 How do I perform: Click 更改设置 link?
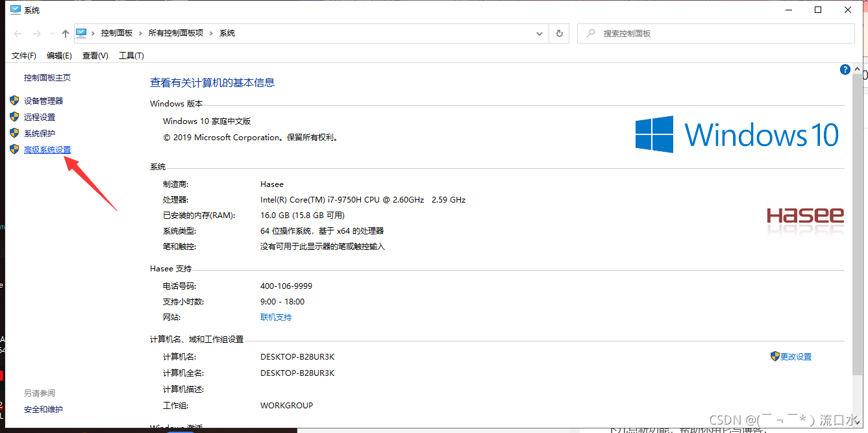point(796,357)
